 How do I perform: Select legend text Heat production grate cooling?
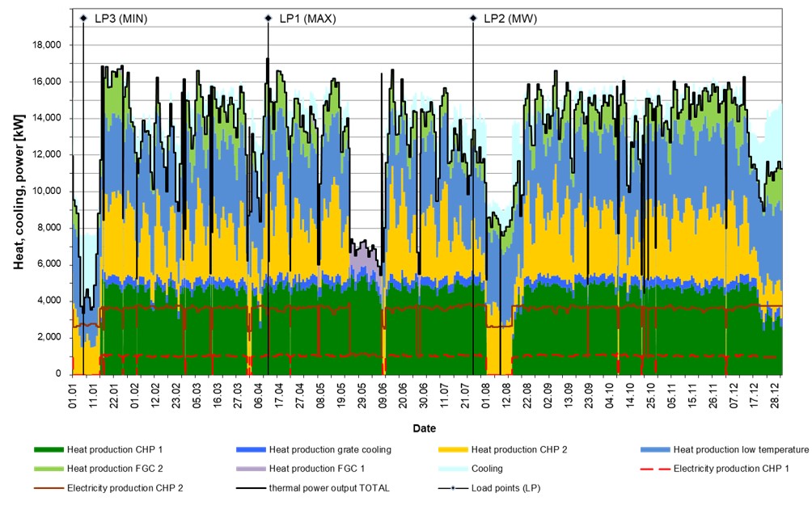(x=330, y=450)
